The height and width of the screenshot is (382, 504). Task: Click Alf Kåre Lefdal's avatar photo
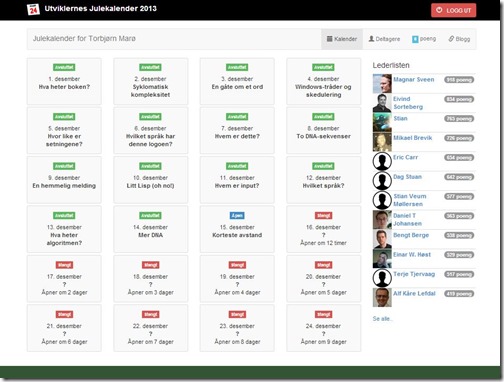pyautogui.click(x=382, y=297)
